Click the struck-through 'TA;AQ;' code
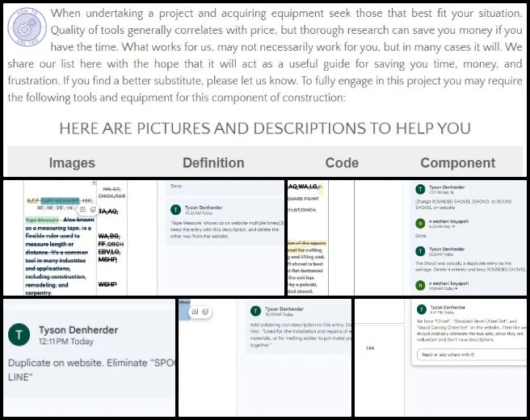 tap(107, 211)
